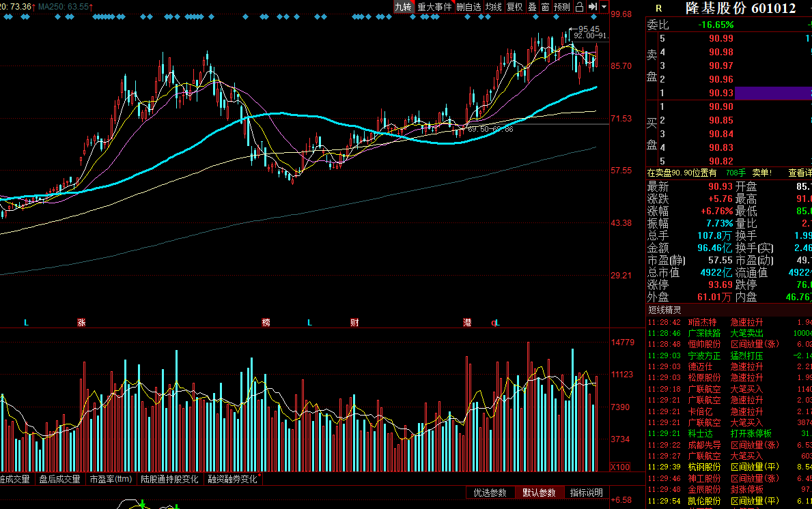Click the 优选参数 button

490,493
